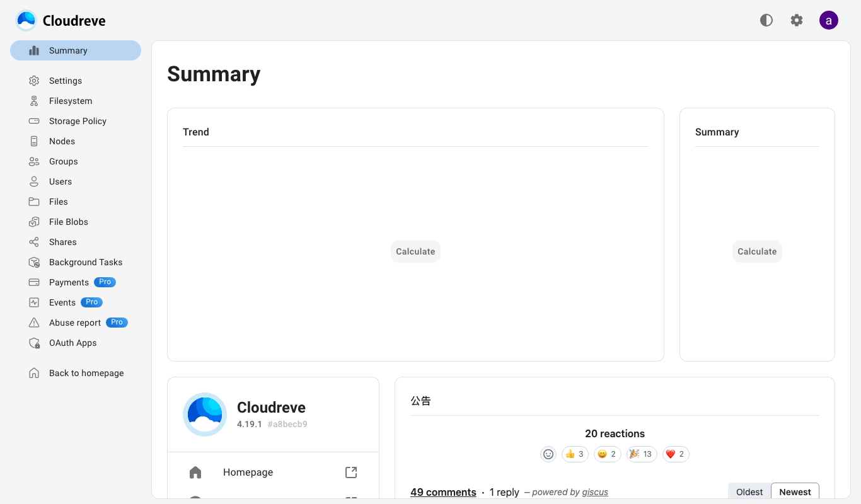Open the purple user avatar menu

(829, 20)
